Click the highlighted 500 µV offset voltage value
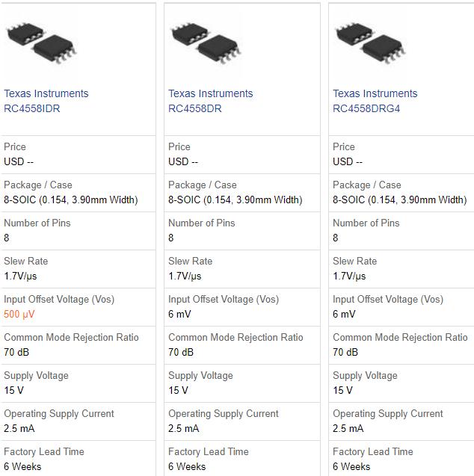474x476 pixels. [19, 315]
